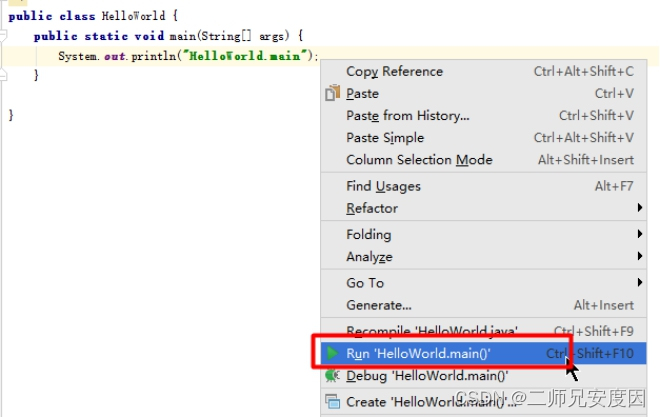Expand the arrow beside Go To
660x417 pixels.
[x=639, y=282]
